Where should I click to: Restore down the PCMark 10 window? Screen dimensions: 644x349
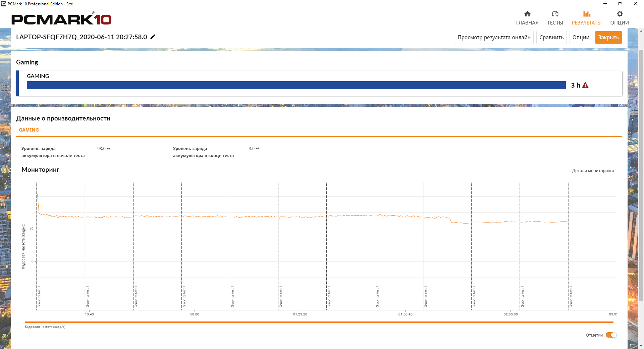coord(620,4)
